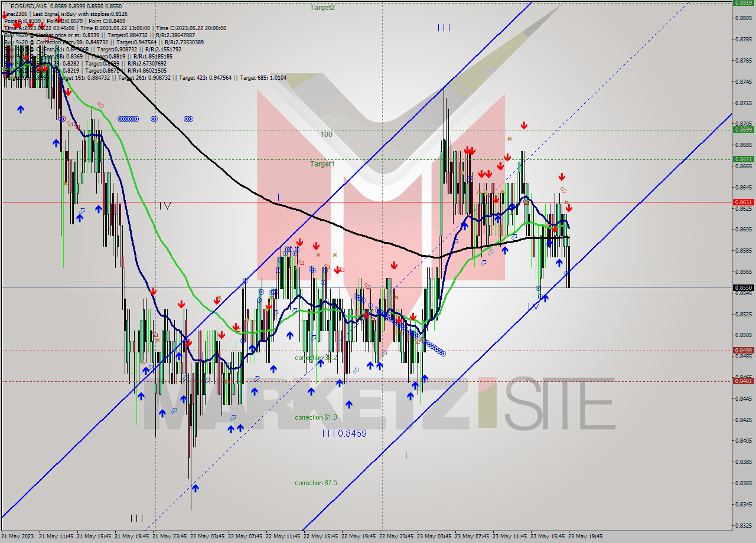756x543 pixels.
Task: Click the '22 May 11:45' time axis label
Action: tap(283, 537)
